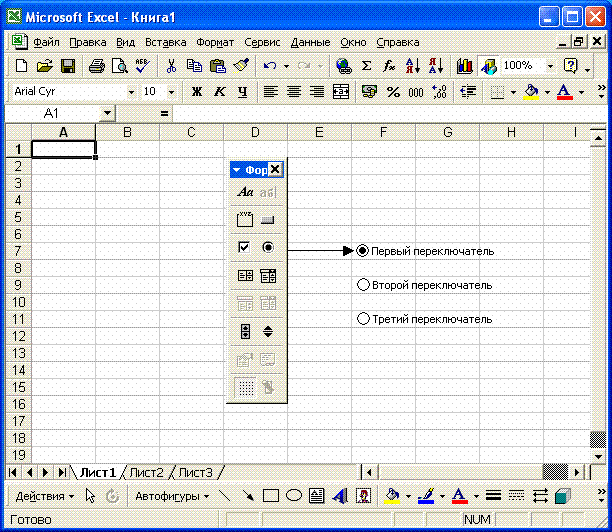
Task: Toggle grid display in Forms toolbar
Action: (246, 388)
